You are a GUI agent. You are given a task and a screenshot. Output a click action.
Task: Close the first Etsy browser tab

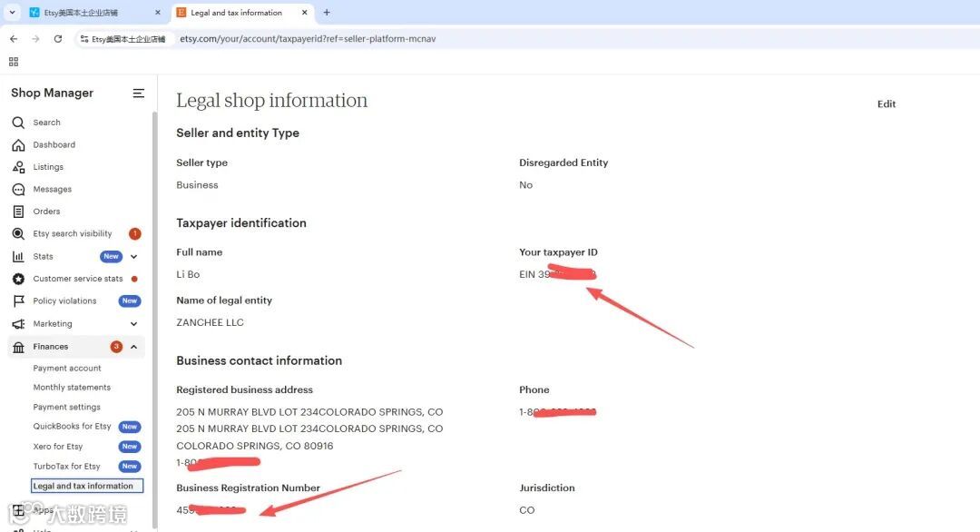pyautogui.click(x=158, y=13)
